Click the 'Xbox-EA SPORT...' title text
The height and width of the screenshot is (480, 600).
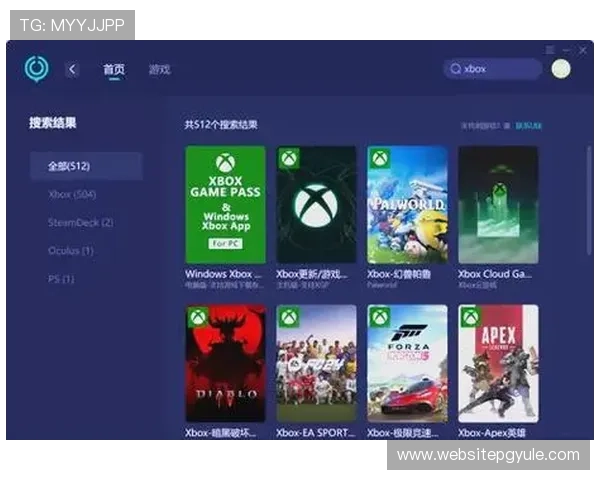click(x=316, y=433)
